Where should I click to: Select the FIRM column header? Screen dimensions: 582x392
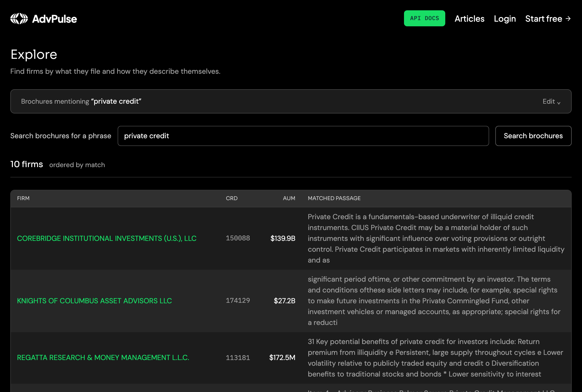23,198
